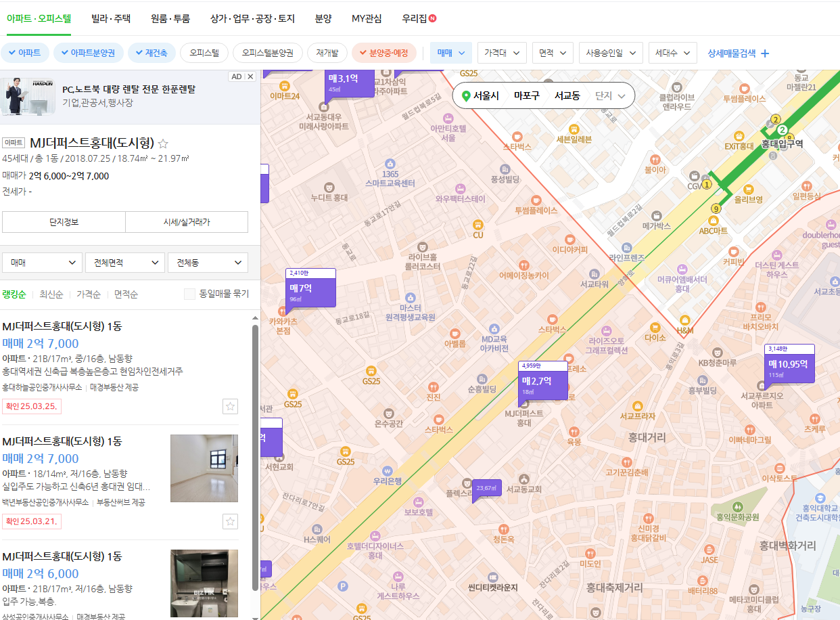The width and height of the screenshot is (840, 620).
Task: Toggle the 오피스텔 filter chip
Action: coord(204,52)
